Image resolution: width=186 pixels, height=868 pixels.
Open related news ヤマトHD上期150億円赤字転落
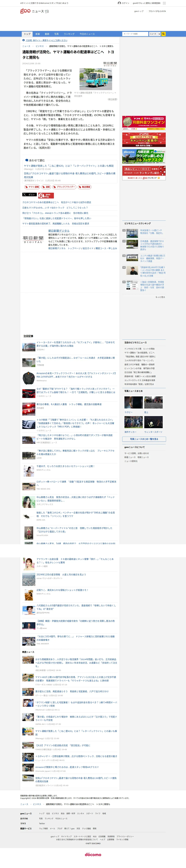pyautogui.click(x=76, y=679)
